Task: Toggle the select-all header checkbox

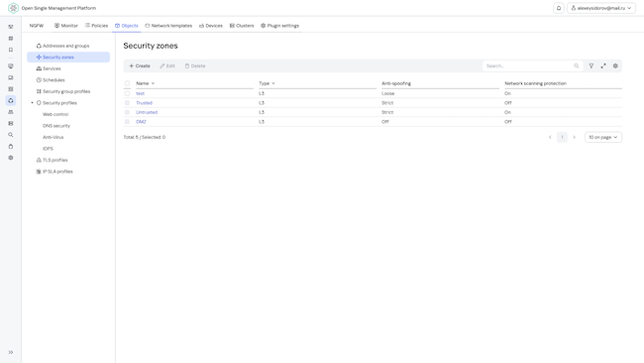Action: coord(128,83)
